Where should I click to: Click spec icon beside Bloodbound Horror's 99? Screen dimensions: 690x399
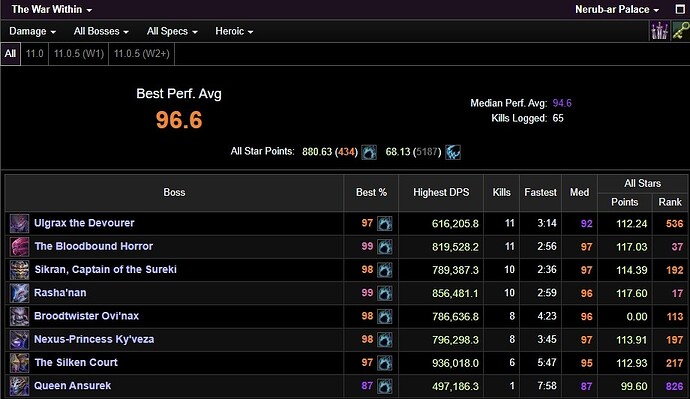pyautogui.click(x=385, y=247)
